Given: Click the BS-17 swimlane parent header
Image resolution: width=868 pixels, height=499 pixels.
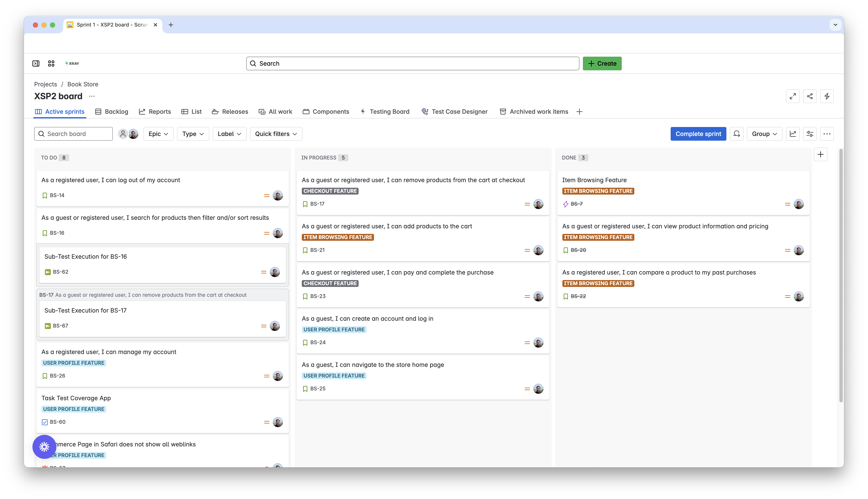Looking at the screenshot, I should [x=142, y=295].
